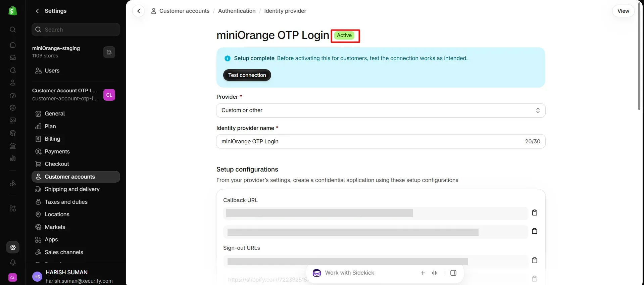
Task: Open Sales channels settings item
Action: 76,252
